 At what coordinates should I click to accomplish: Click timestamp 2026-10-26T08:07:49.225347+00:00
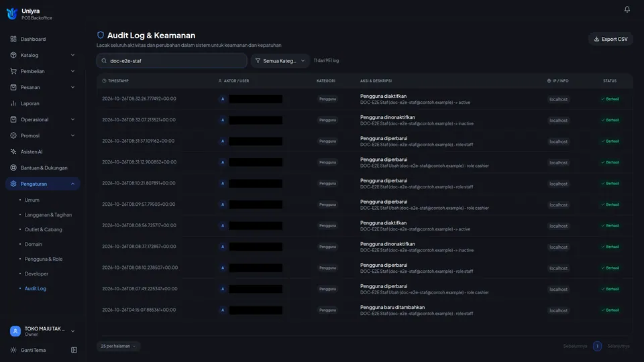pyautogui.click(x=140, y=288)
